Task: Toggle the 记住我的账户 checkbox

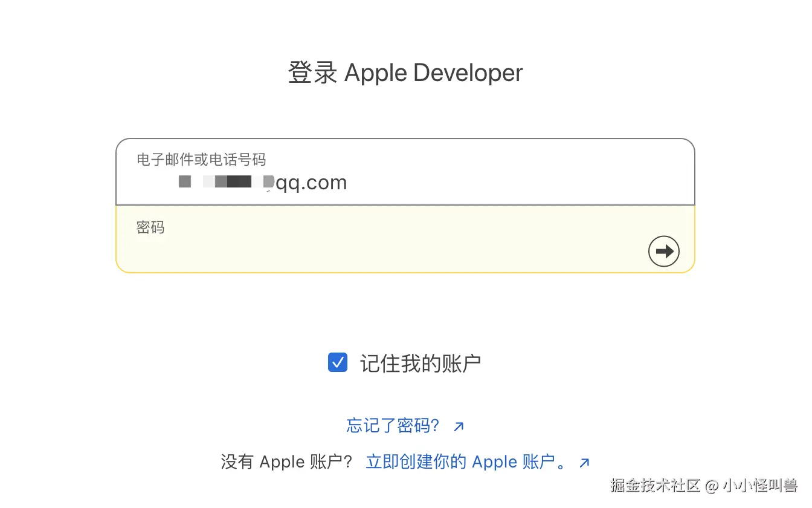Action: (338, 363)
